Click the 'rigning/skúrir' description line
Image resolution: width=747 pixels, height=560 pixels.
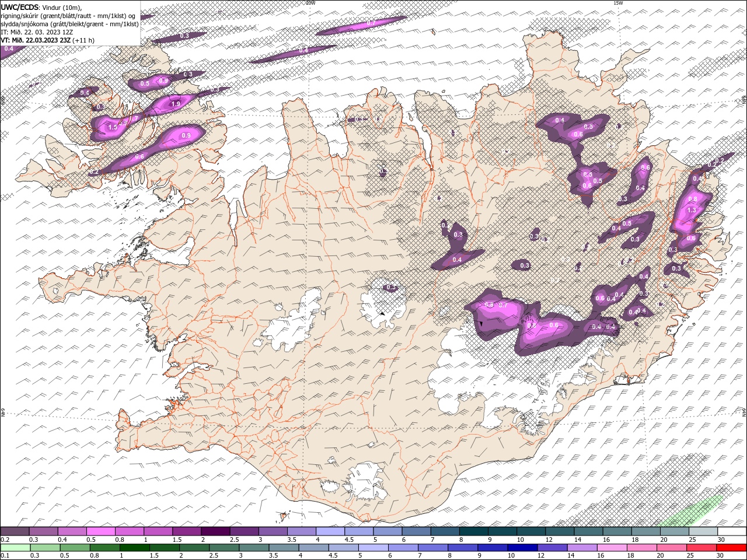point(68,15)
